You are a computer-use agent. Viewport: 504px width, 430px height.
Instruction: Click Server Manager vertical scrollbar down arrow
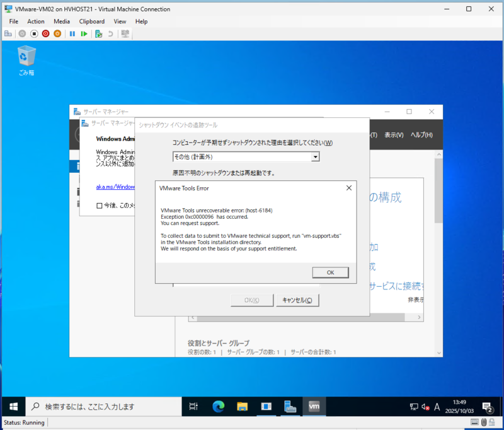click(438, 353)
